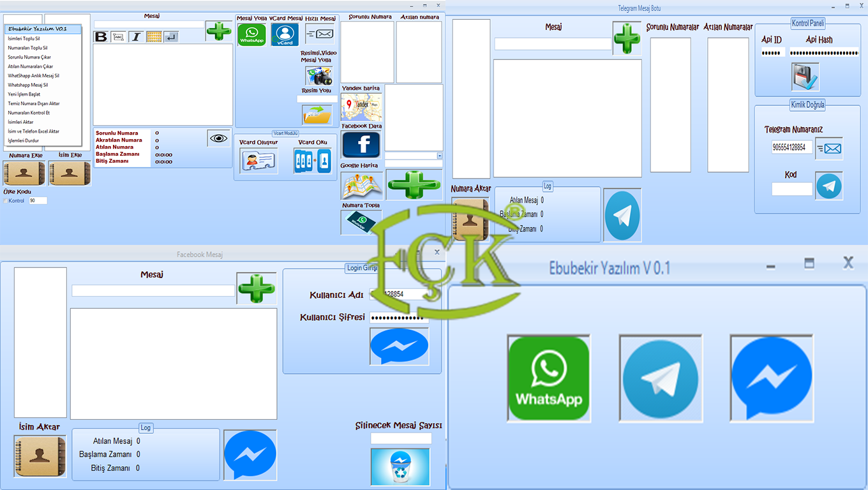
Task: Click Numara Aktar address book in Telegram window
Action: pyautogui.click(x=470, y=220)
